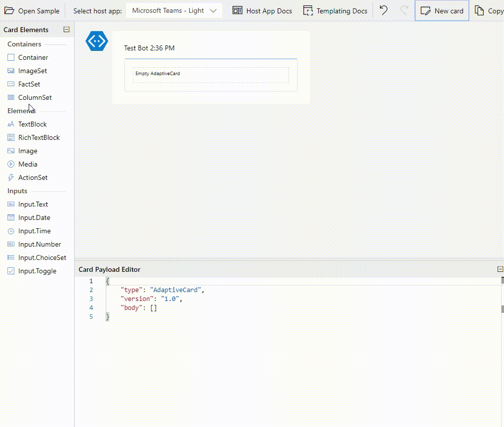Select the RichTextBlock element icon
This screenshot has height=427, width=504.
[x=11, y=137]
